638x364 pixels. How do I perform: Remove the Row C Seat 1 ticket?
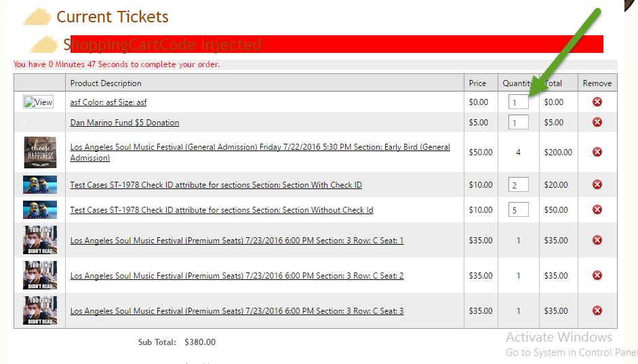coord(597,240)
